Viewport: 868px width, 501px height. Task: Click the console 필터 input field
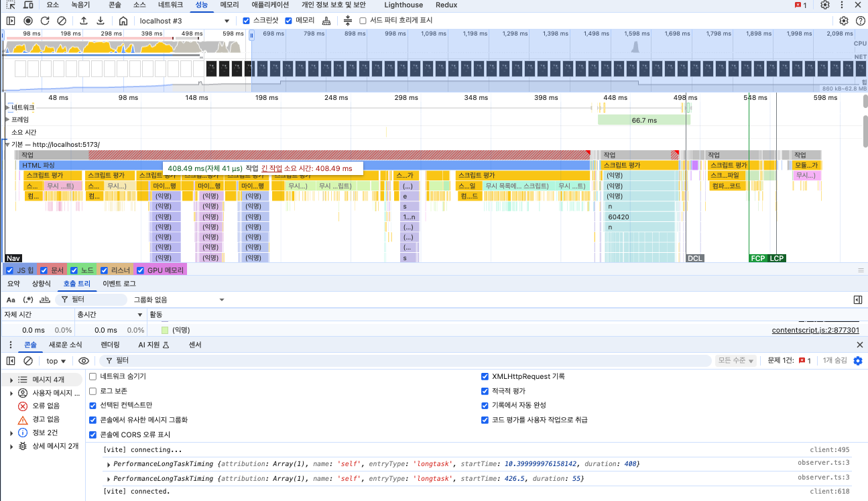click(x=407, y=361)
